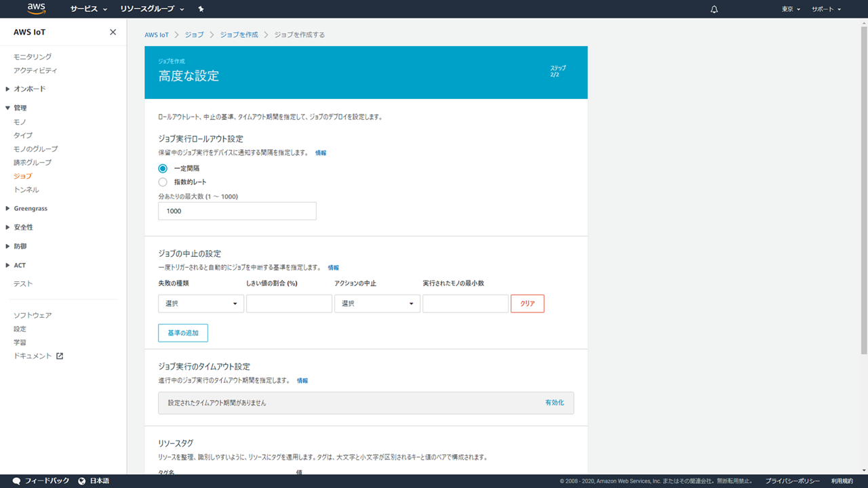
Task: Click 有効化 link for timeout setting
Action: pyautogui.click(x=554, y=403)
